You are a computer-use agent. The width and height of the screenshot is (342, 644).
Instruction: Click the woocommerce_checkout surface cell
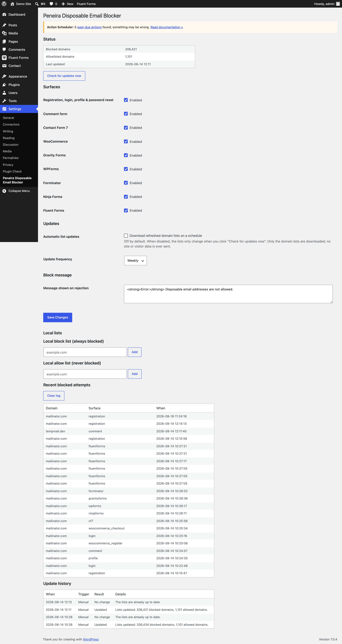106,528
